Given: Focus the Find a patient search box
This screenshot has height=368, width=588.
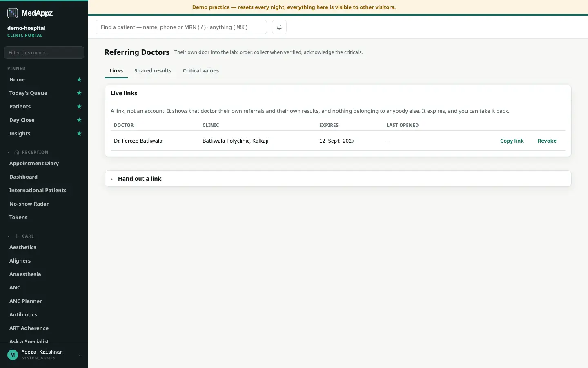Looking at the screenshot, I should pos(181,27).
